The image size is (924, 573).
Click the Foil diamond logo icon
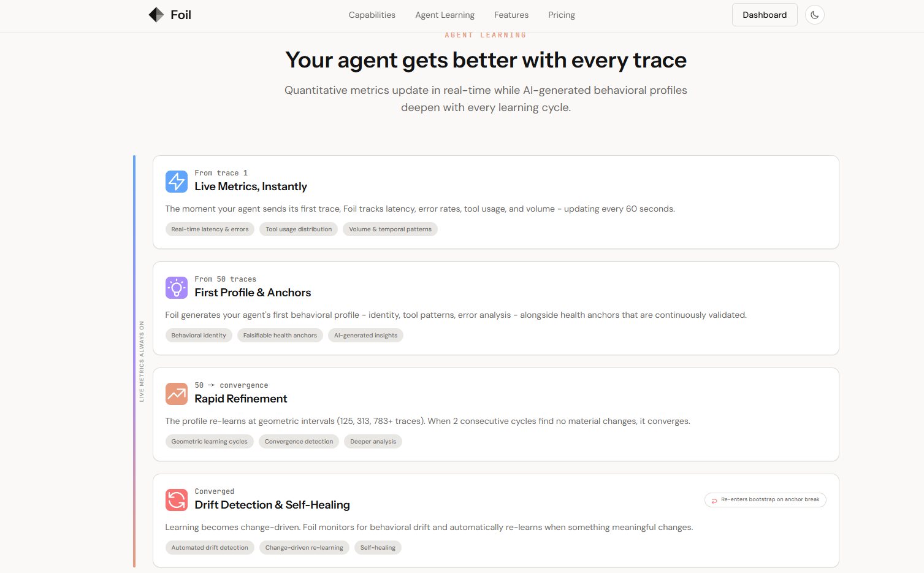pyautogui.click(x=156, y=15)
